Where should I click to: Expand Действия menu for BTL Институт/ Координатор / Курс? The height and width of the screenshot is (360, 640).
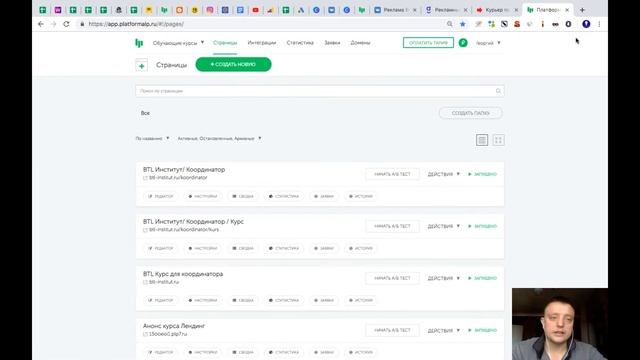coord(444,226)
